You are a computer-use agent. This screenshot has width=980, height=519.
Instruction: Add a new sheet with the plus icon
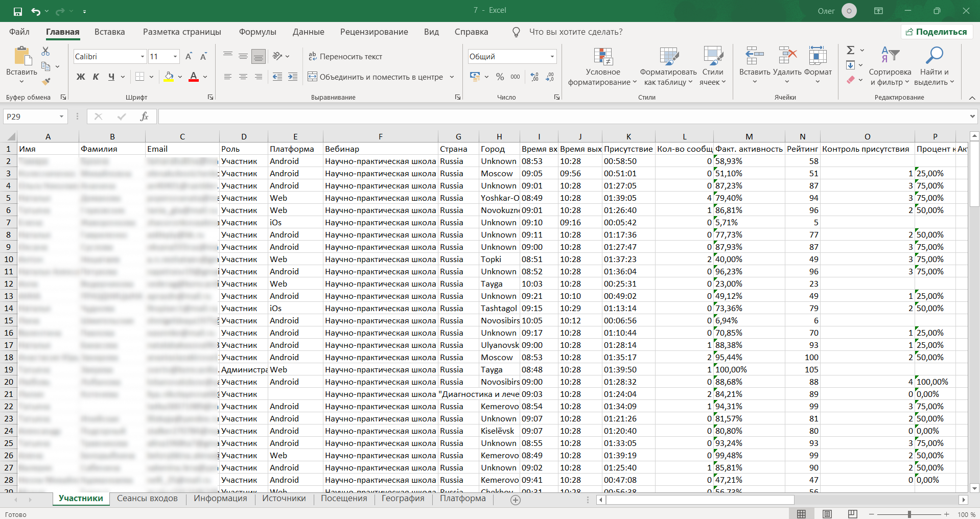516,500
